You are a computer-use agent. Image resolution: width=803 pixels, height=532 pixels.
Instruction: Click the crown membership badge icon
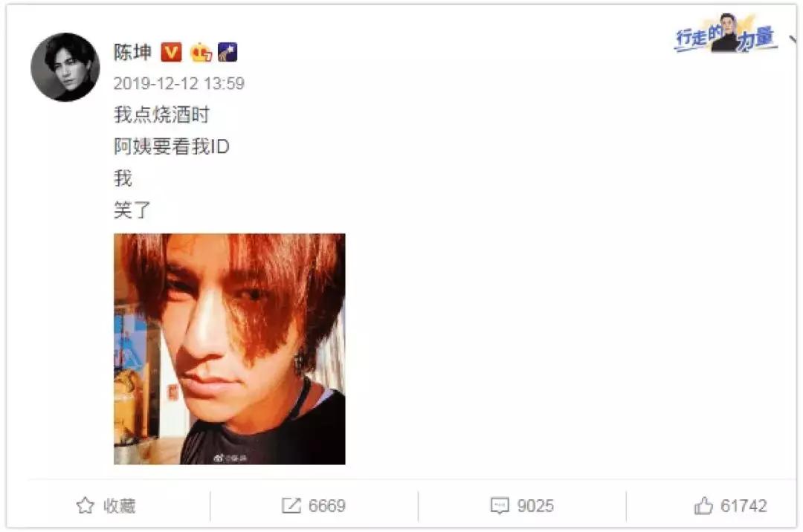coord(201,52)
